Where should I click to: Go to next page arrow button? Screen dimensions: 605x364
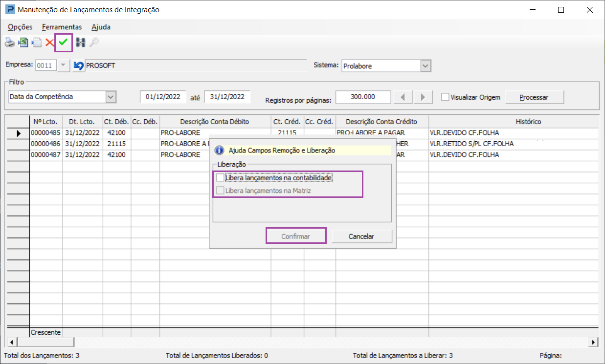[423, 97]
